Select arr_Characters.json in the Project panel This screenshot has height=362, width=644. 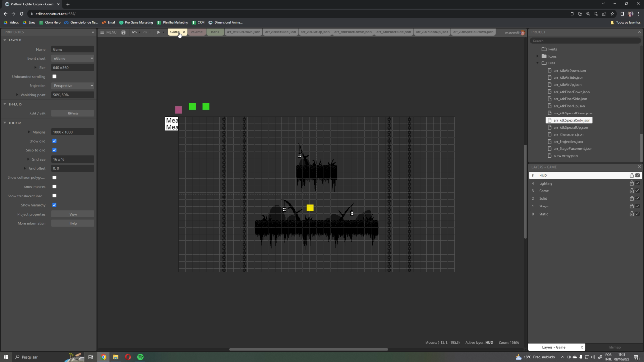569,134
